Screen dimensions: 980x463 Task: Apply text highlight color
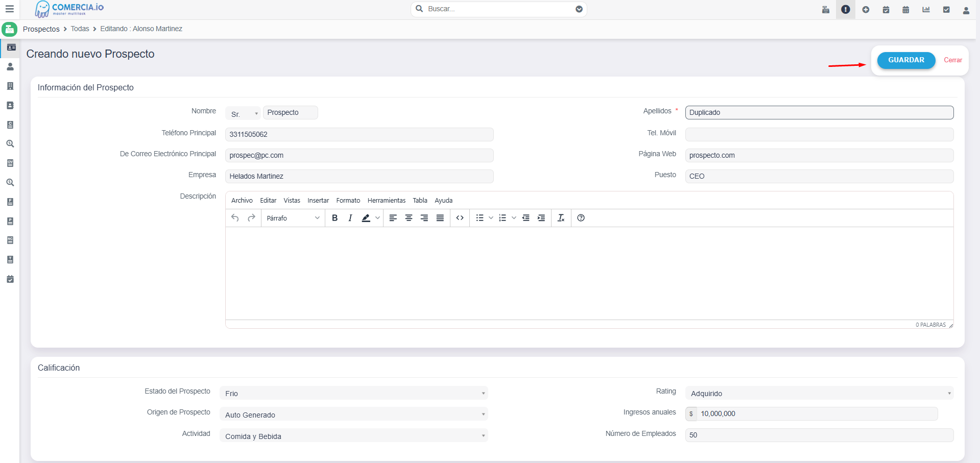[366, 218]
